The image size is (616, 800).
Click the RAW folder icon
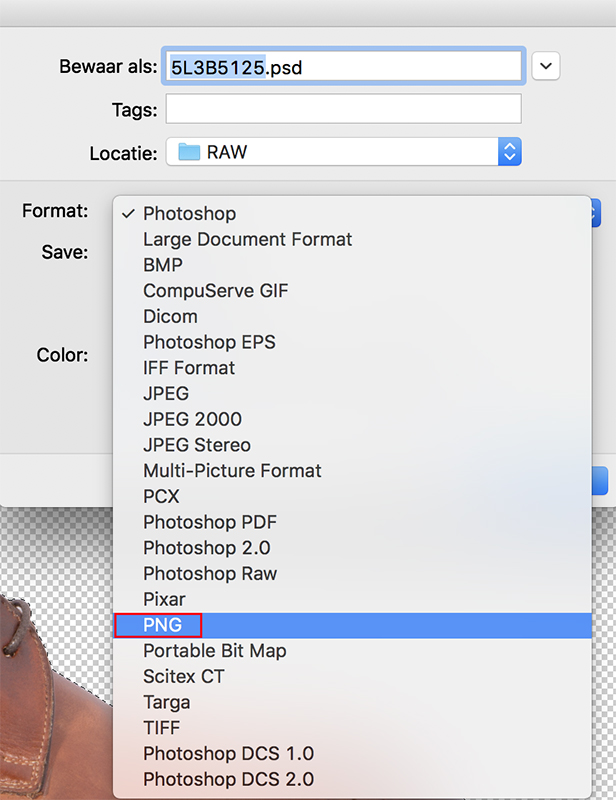click(189, 152)
